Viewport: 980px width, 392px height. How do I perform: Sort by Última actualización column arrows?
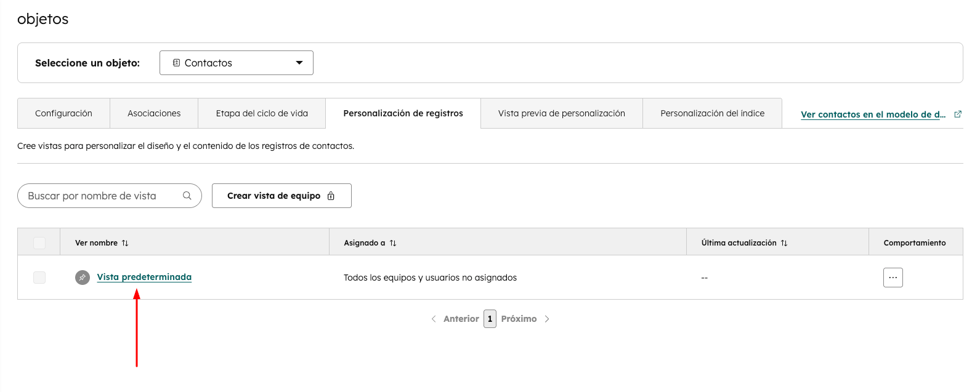click(784, 243)
